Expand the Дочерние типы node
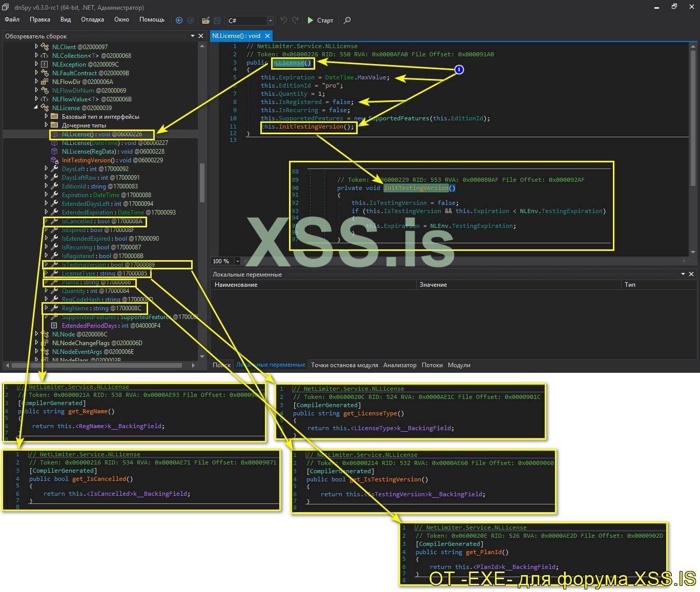Viewport: 700px width, 592px height. (x=46, y=125)
